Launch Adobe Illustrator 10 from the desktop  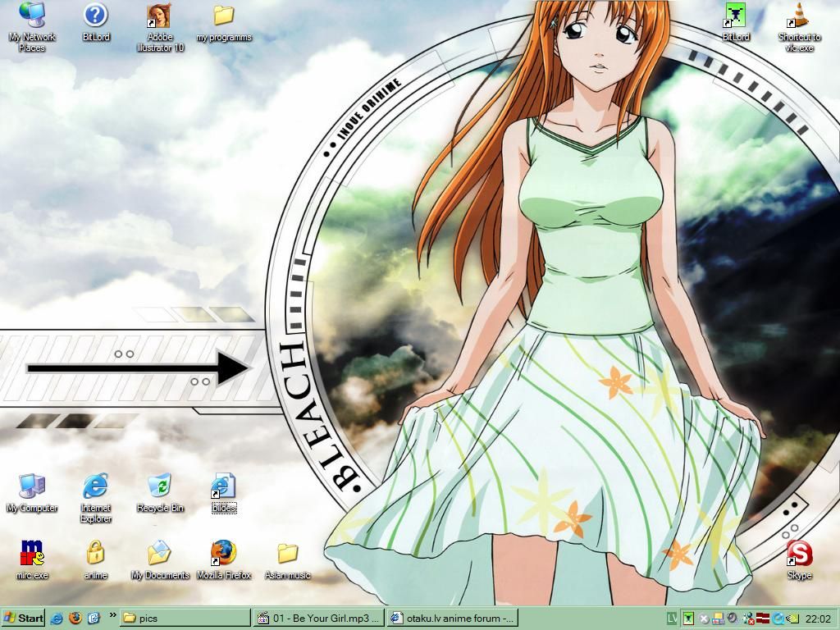coord(160,27)
